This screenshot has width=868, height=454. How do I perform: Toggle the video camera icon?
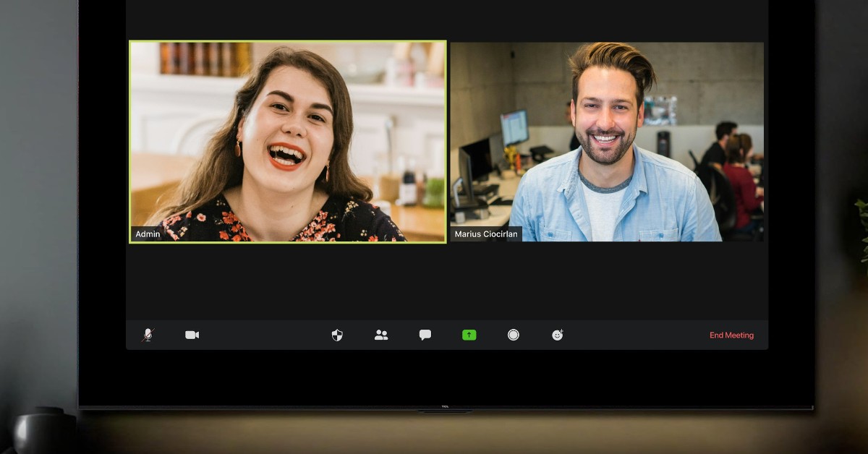(x=192, y=335)
